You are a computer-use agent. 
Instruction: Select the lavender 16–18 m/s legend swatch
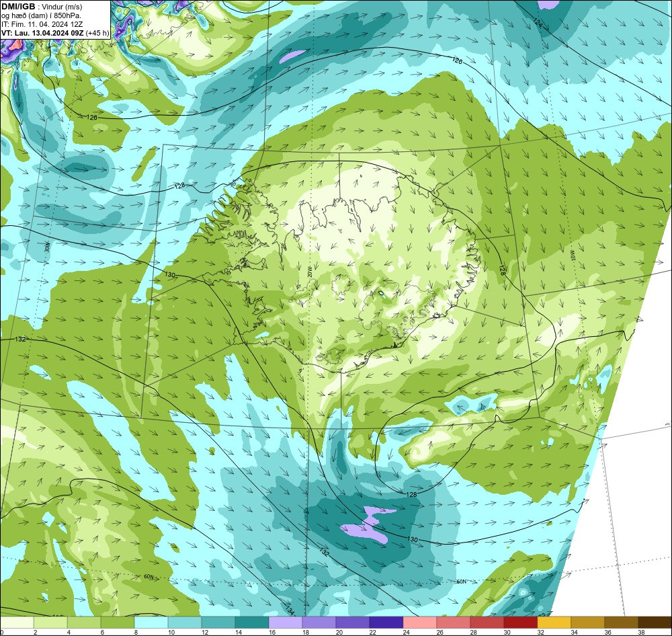[286, 622]
